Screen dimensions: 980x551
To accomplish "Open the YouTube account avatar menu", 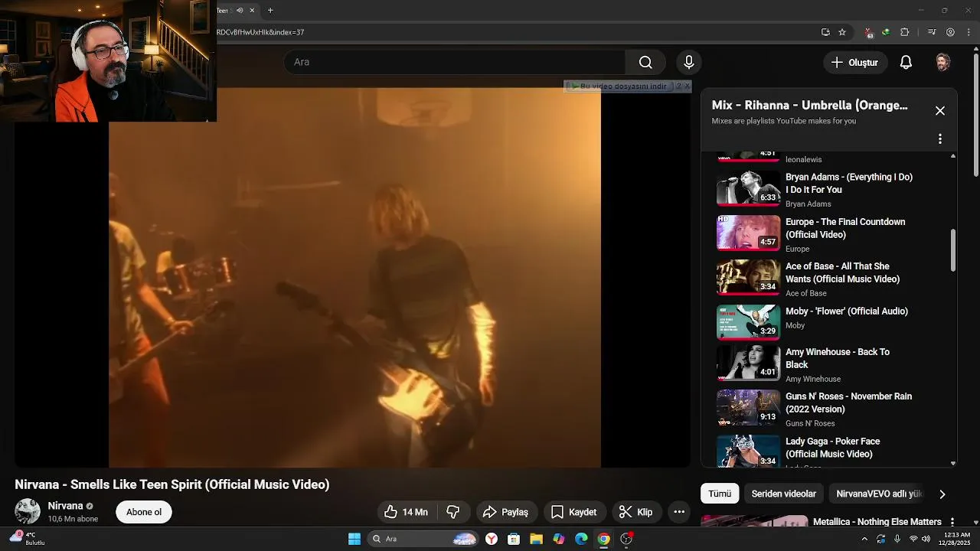I will [x=942, y=63].
